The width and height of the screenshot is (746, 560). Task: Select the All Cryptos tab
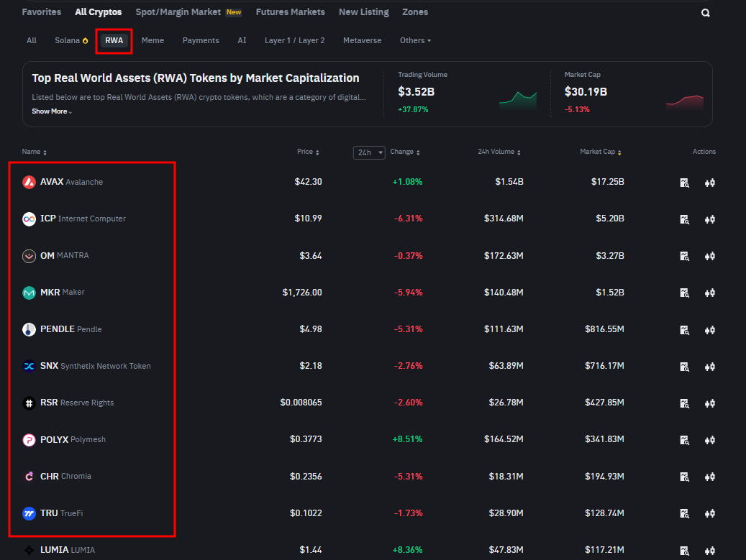point(98,12)
